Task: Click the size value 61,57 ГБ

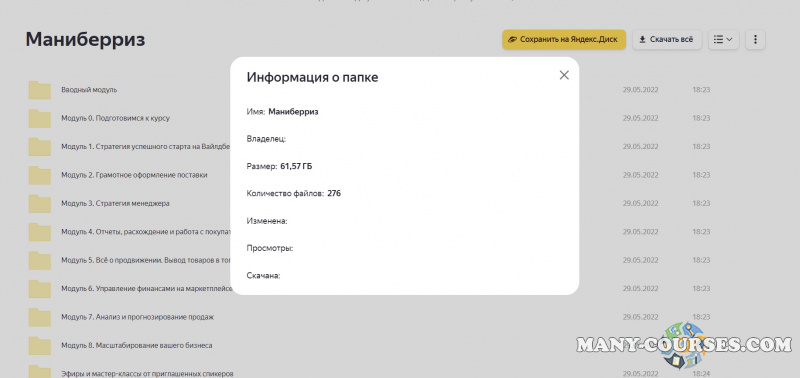Action: click(296, 166)
